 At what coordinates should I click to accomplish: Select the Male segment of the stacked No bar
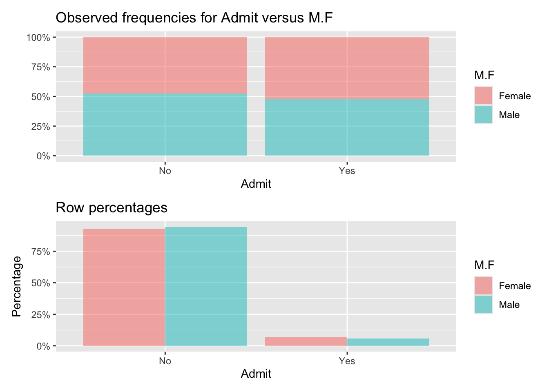click(x=165, y=125)
